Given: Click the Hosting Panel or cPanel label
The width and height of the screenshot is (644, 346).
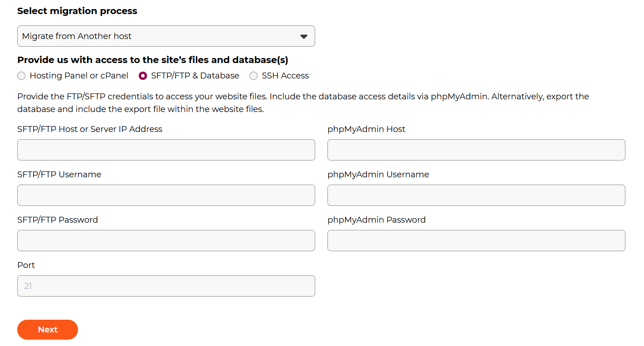Looking at the screenshot, I should click(x=79, y=76).
